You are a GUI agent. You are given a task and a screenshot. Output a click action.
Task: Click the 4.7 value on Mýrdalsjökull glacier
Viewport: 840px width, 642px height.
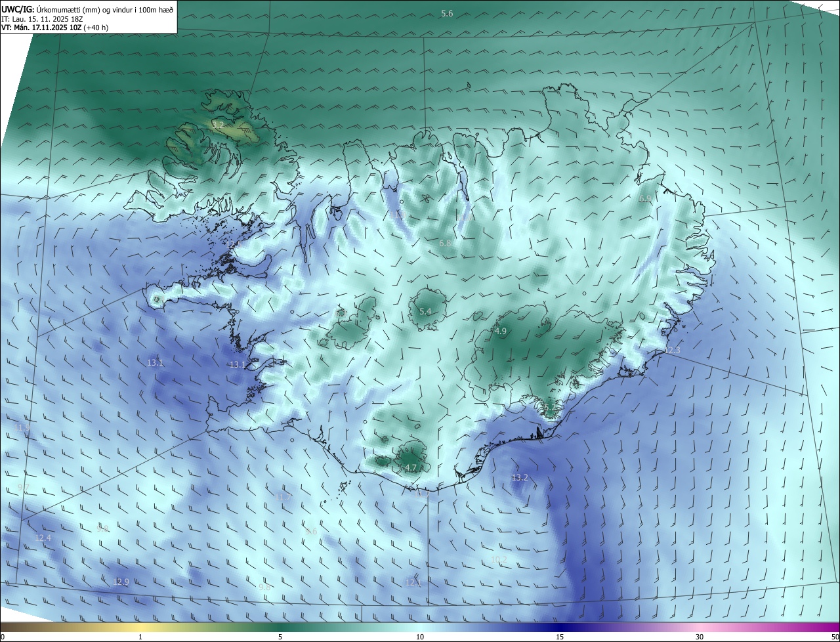pyautogui.click(x=411, y=468)
